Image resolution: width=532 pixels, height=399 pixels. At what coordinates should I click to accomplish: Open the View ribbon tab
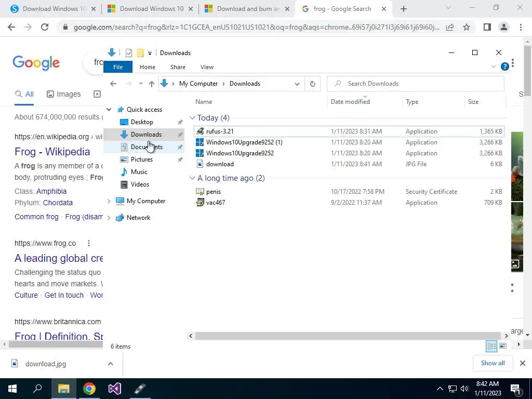(207, 67)
